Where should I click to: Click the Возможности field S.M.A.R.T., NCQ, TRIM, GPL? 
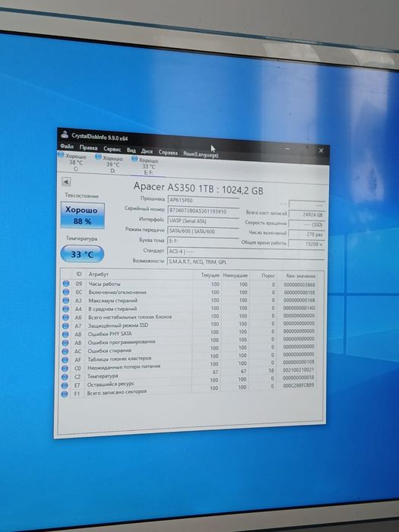[246, 262]
